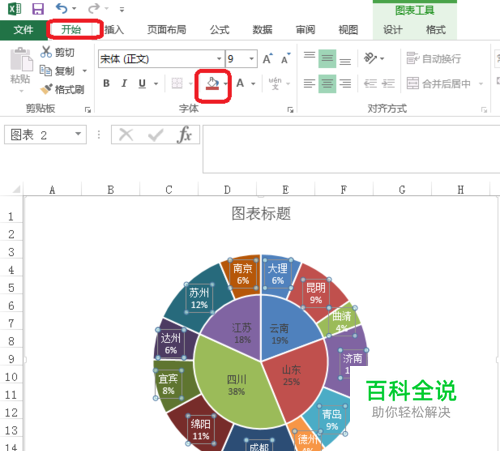The height and width of the screenshot is (451, 500).
Task: Decrease the indent level
Action: click(x=370, y=83)
